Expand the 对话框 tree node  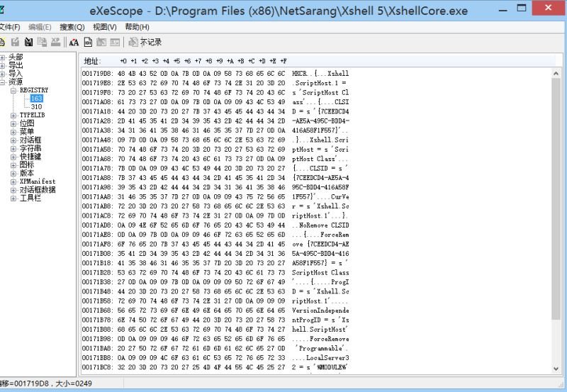point(13,140)
